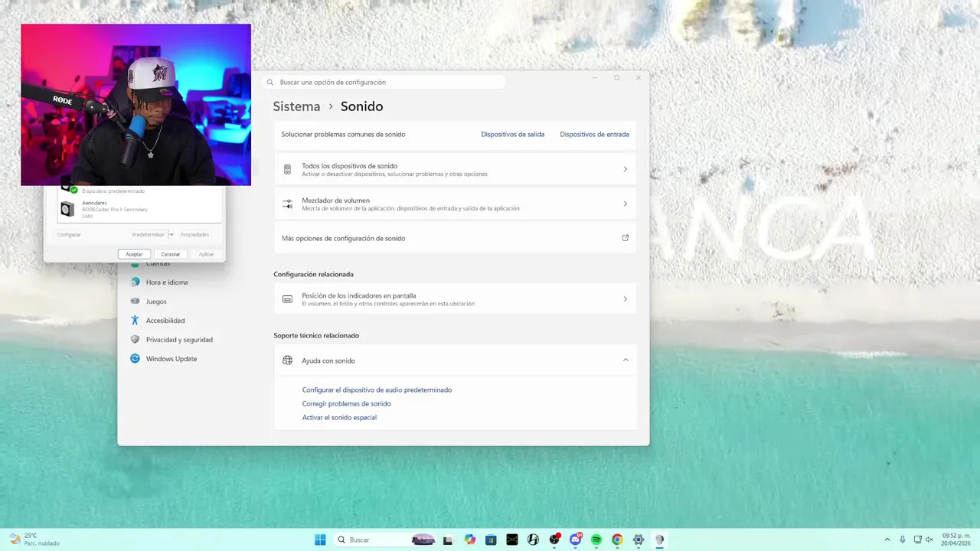This screenshot has width=980, height=551.
Task: Open Google Chrome from the taskbar
Action: (617, 540)
